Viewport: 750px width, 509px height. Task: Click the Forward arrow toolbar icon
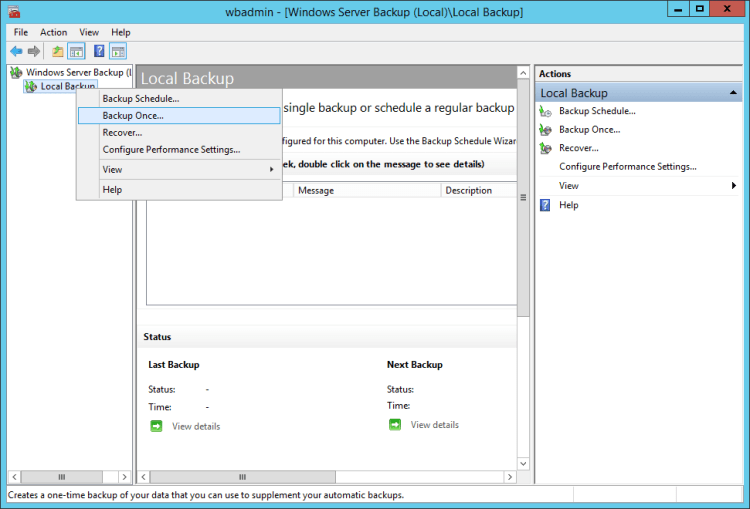[x=34, y=51]
